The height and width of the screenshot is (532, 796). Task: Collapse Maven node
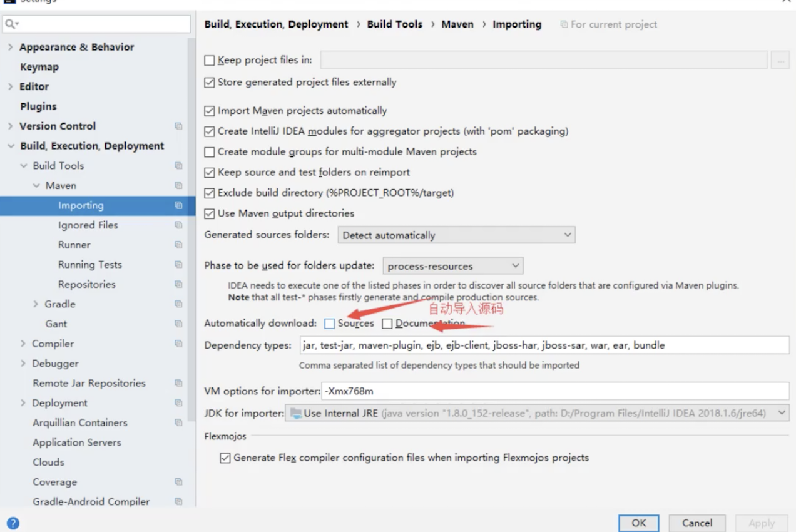click(x=36, y=186)
